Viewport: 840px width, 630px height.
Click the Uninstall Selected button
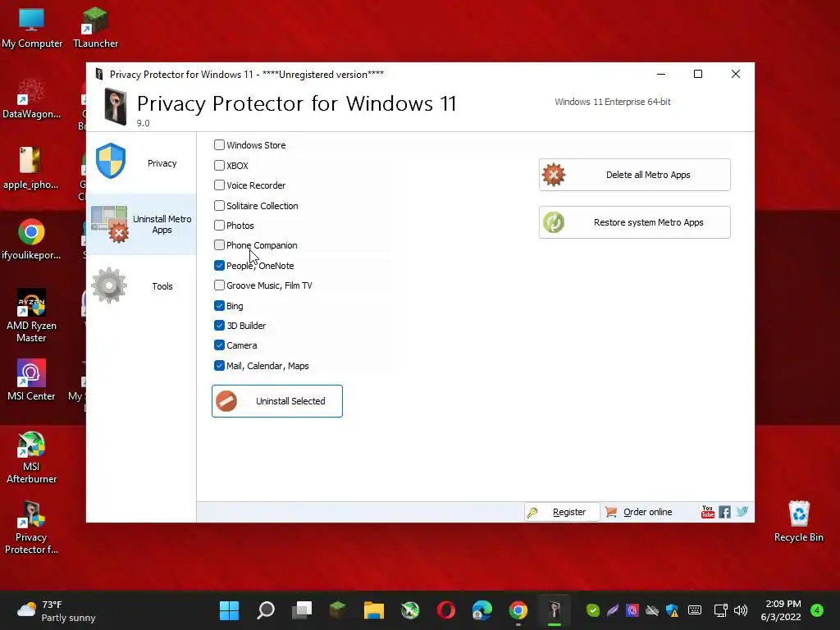[x=277, y=400]
